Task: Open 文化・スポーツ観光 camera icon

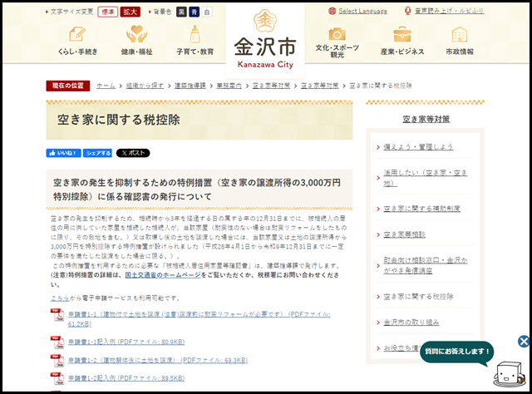Action: pos(337,34)
